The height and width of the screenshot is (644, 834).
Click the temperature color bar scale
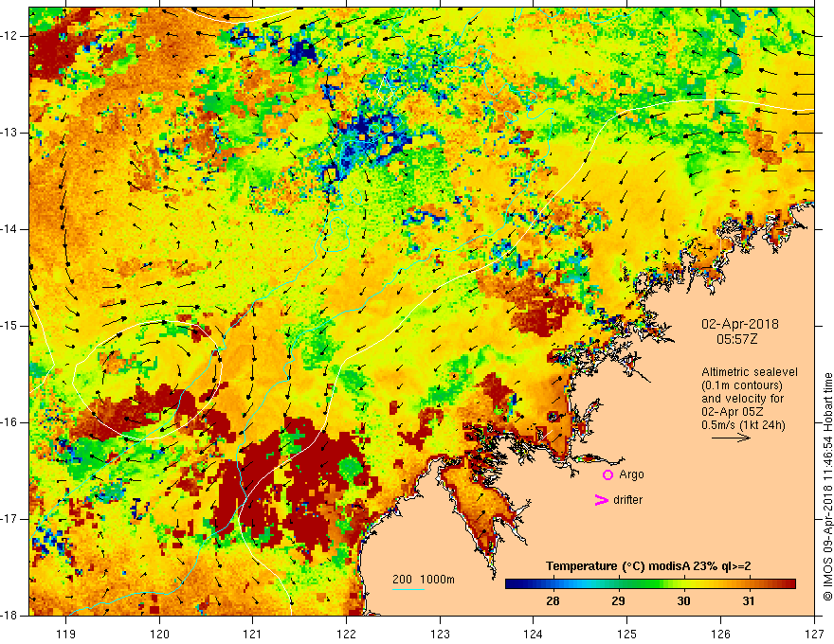[x=650, y=584]
